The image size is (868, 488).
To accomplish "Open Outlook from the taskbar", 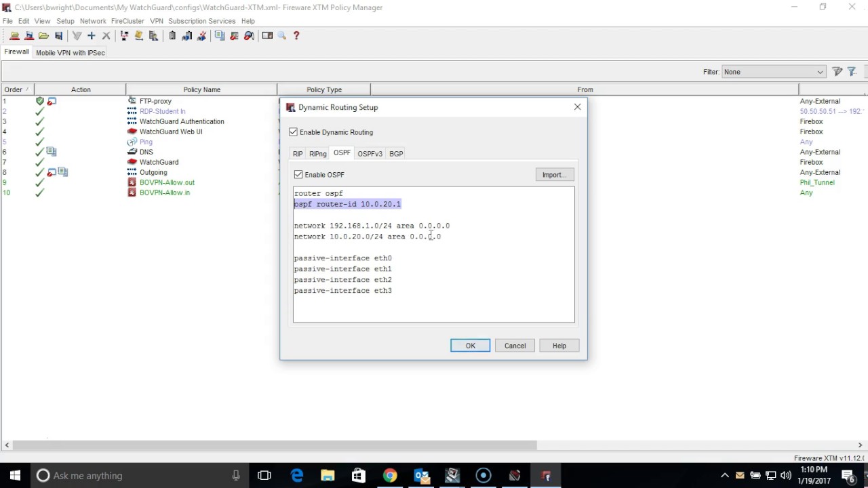I will tap(421, 476).
